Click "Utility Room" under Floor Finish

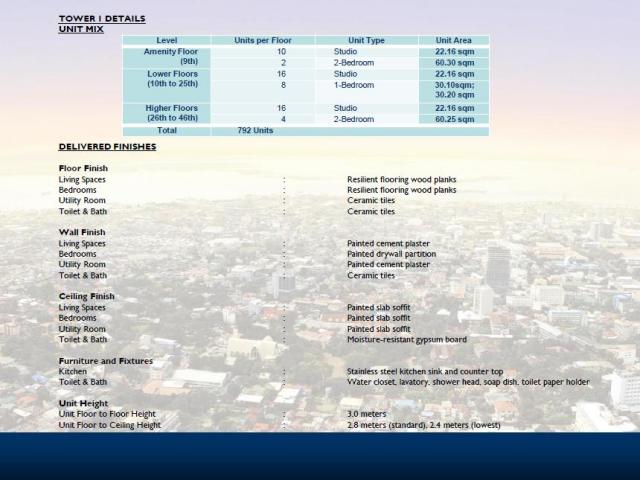[82, 201]
